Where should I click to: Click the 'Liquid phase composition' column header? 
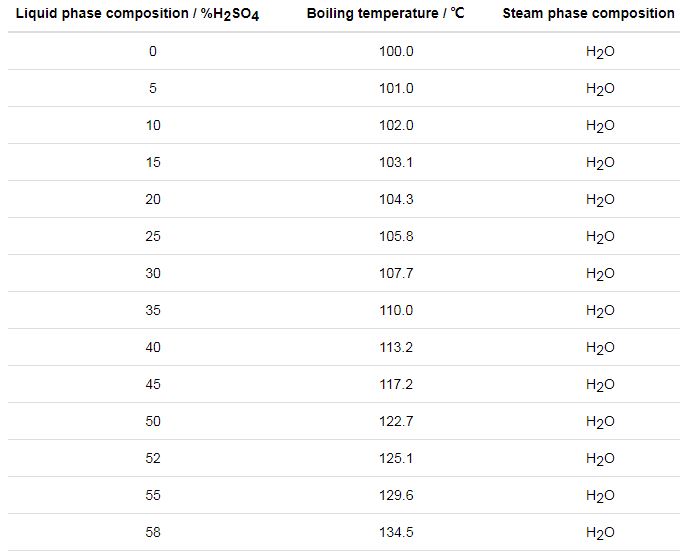pos(137,14)
